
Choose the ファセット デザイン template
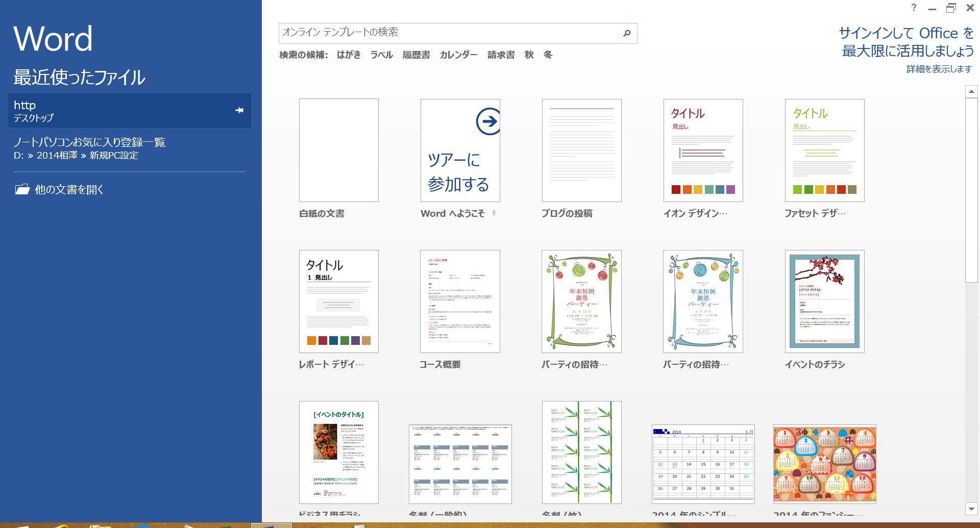click(825, 150)
